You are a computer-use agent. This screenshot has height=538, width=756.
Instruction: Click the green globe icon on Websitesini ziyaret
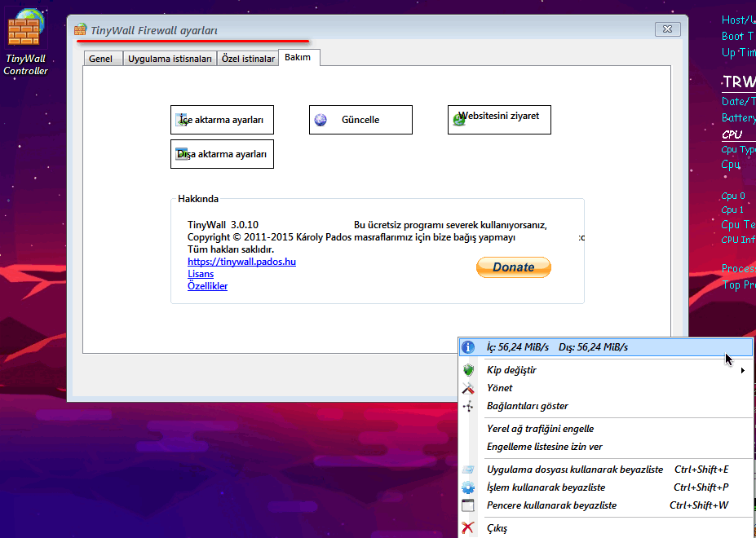[459, 120]
